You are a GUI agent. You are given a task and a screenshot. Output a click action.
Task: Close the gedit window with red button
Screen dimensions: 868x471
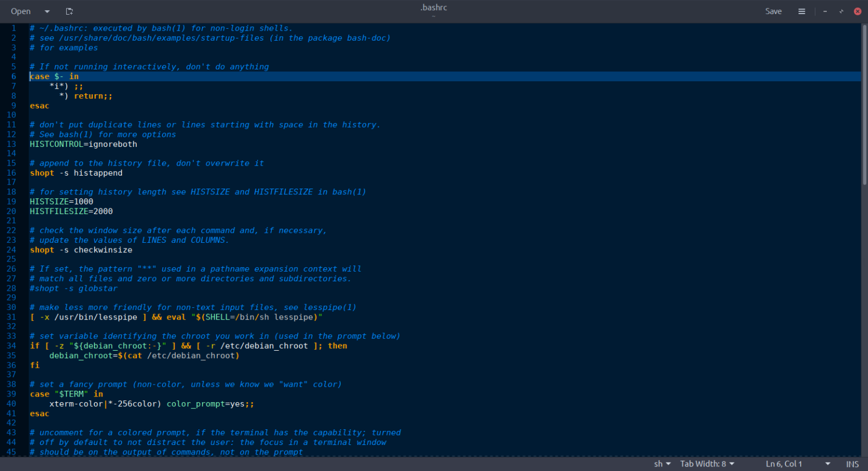coord(857,11)
